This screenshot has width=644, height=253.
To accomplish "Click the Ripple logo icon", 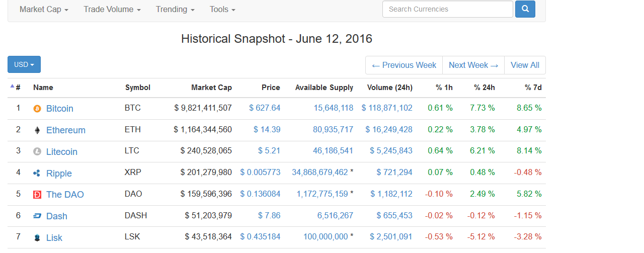I will [x=37, y=173].
